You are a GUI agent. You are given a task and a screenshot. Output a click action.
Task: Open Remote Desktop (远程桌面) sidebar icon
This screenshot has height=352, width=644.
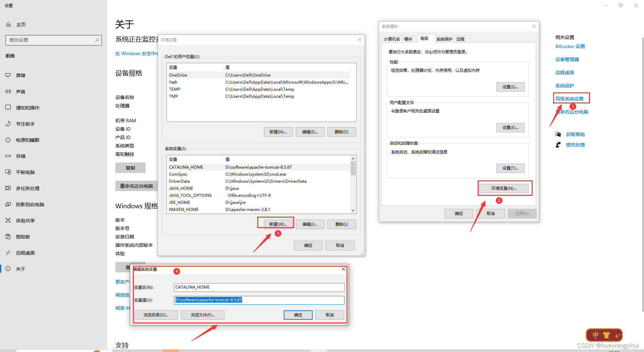8,253
